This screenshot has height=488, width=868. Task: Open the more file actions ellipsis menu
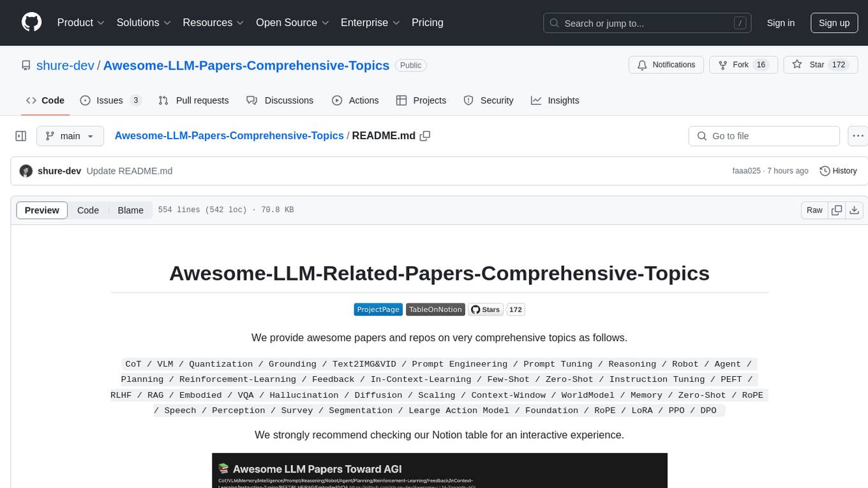click(x=858, y=136)
